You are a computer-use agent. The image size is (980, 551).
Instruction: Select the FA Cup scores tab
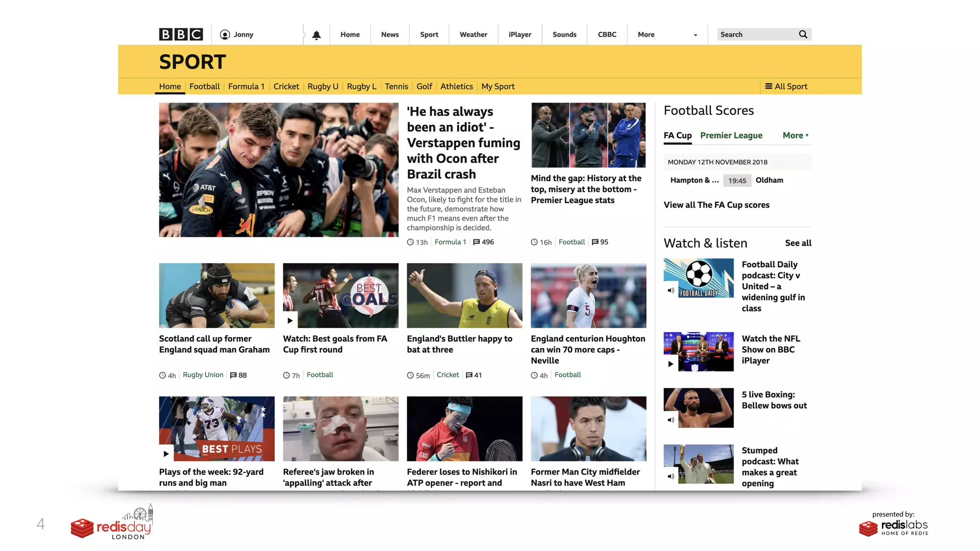point(677,135)
